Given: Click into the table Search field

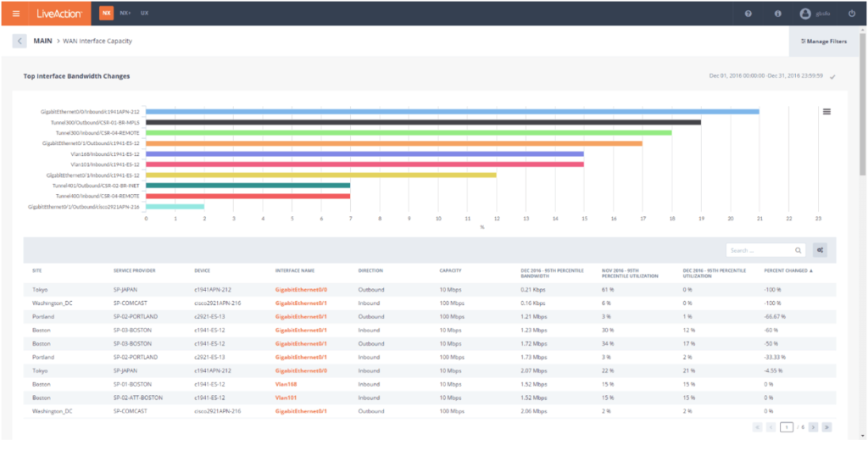Looking at the screenshot, I should 759,250.
